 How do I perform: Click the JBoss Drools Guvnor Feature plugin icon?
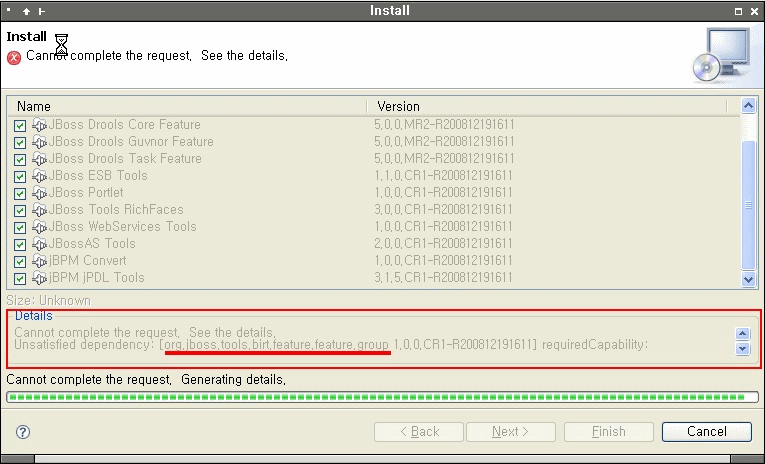(x=40, y=142)
